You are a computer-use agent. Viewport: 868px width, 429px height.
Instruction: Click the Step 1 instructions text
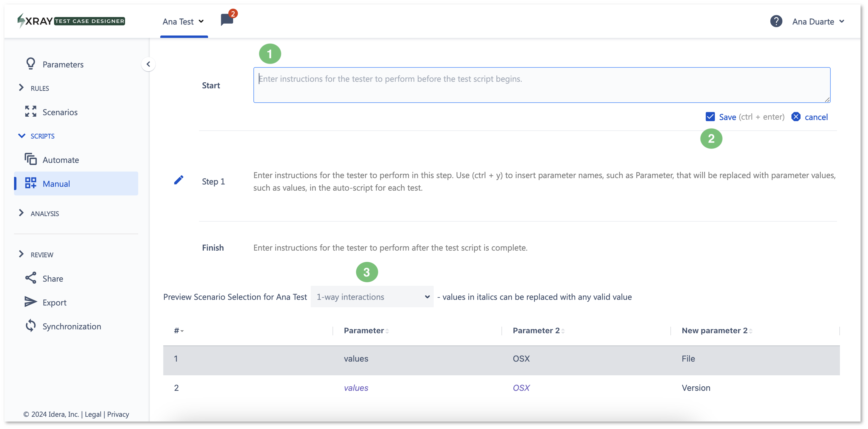[x=544, y=181]
